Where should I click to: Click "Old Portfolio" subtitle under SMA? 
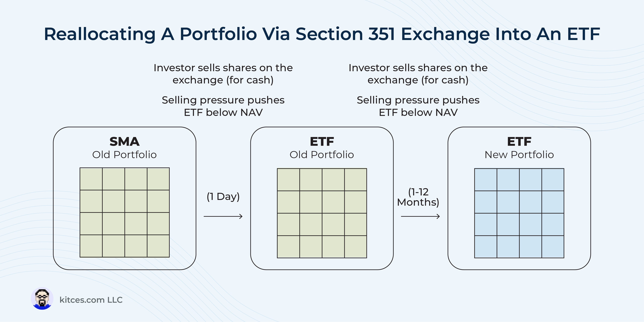(125, 155)
